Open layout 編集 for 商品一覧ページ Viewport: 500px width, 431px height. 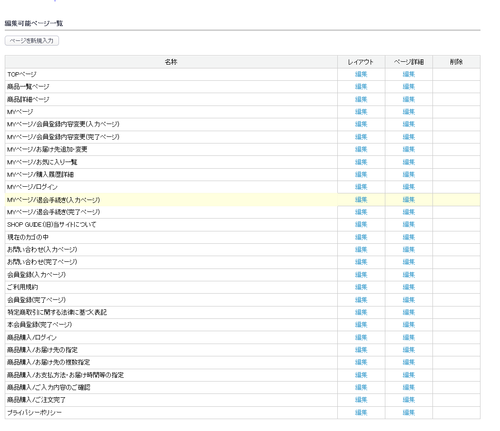point(361,87)
